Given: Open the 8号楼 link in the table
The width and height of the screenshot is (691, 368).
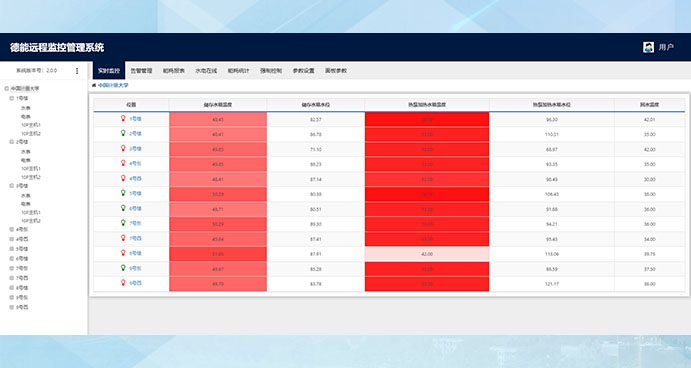Looking at the screenshot, I should (135, 253).
